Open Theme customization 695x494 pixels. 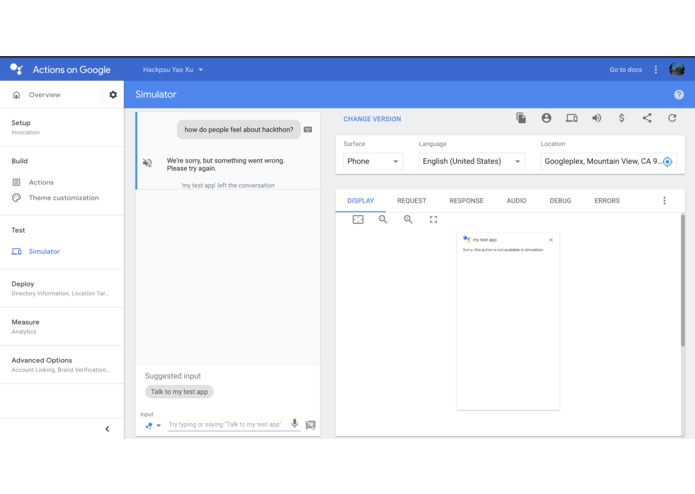pos(63,198)
